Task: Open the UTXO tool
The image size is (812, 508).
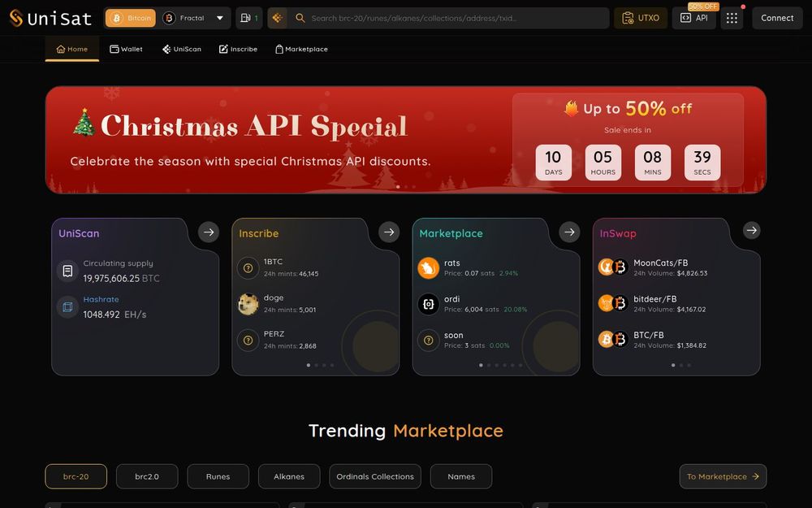Action: point(641,18)
